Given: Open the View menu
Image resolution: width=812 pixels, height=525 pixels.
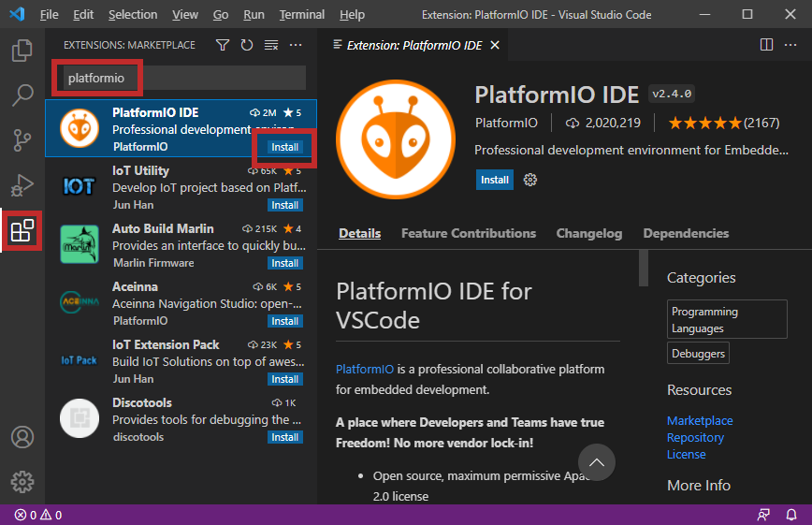Looking at the screenshot, I should 185,15.
